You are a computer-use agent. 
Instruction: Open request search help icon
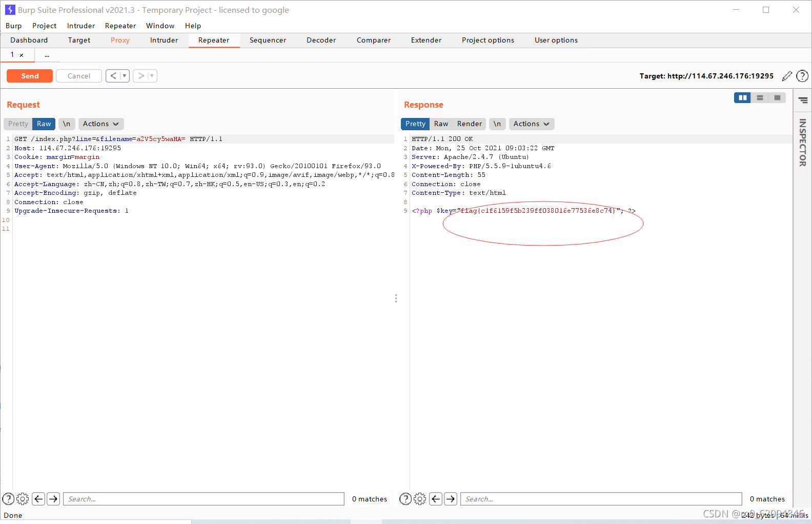coord(8,498)
